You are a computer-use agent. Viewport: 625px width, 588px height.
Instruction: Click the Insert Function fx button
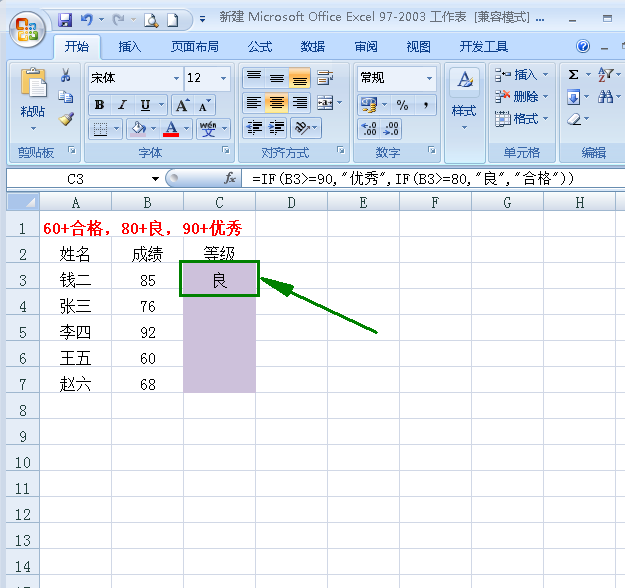click(x=230, y=178)
